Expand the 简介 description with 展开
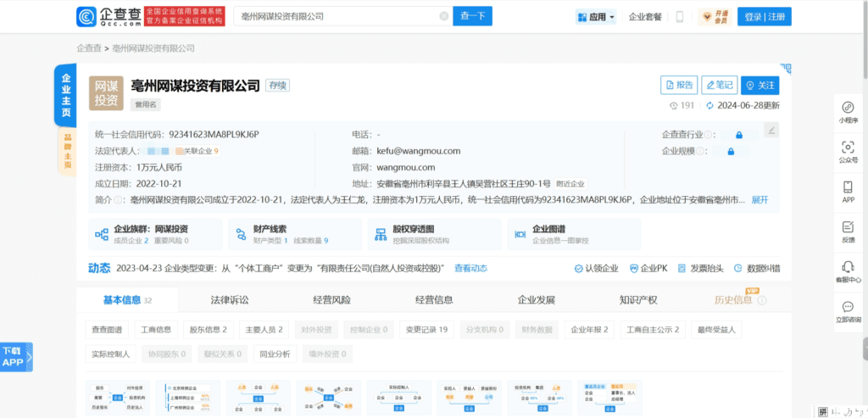Viewport: 868px width, 418px height. [x=760, y=200]
